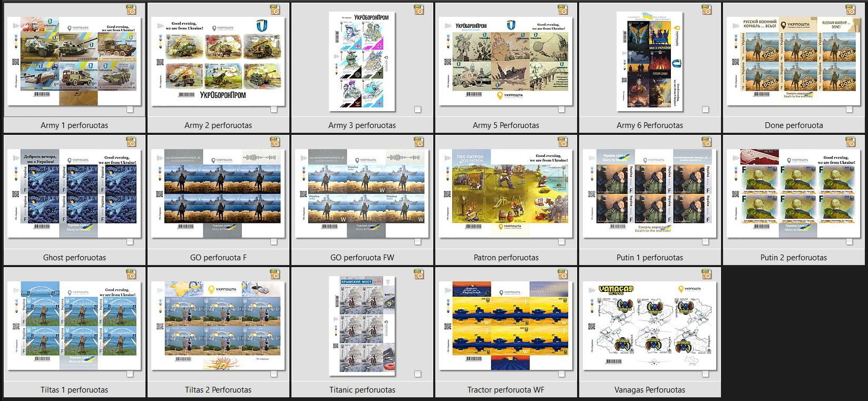
Task: Click the JPG badge on Tiltas 2 Perforuotas
Action: point(275,274)
